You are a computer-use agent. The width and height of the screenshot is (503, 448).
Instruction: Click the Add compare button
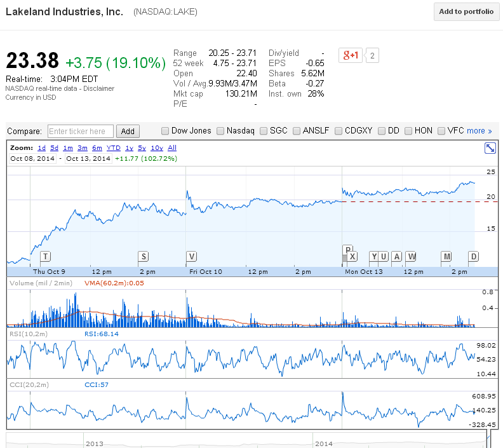(x=128, y=132)
